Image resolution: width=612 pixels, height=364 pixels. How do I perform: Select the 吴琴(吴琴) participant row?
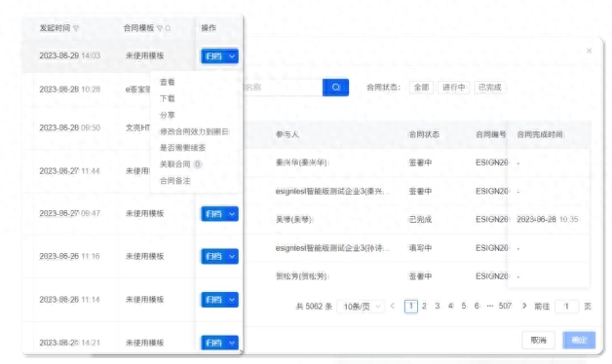(293, 219)
